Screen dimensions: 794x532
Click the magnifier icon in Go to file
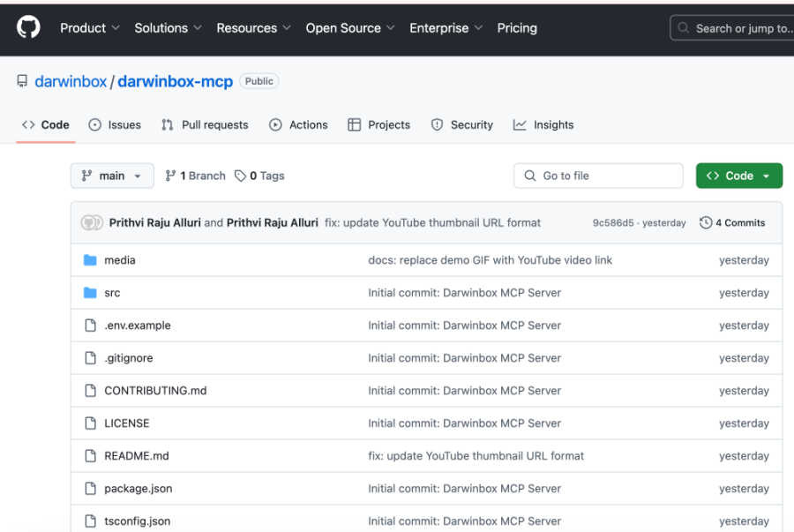pyautogui.click(x=529, y=176)
